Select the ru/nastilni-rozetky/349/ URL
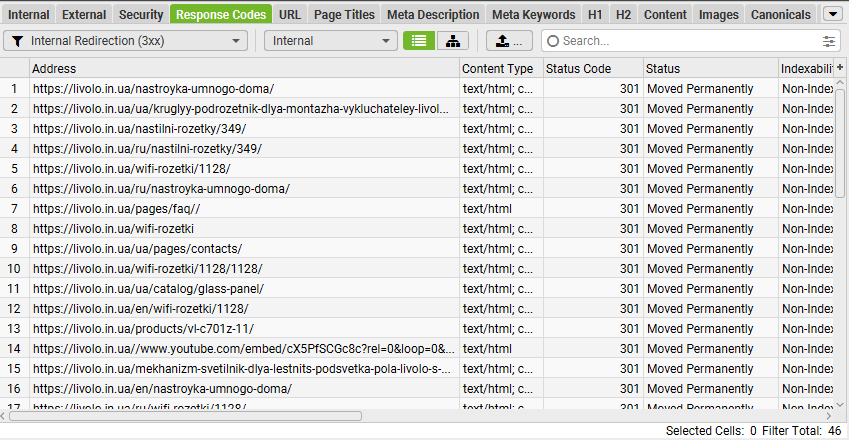The height and width of the screenshot is (440, 849). [x=147, y=149]
